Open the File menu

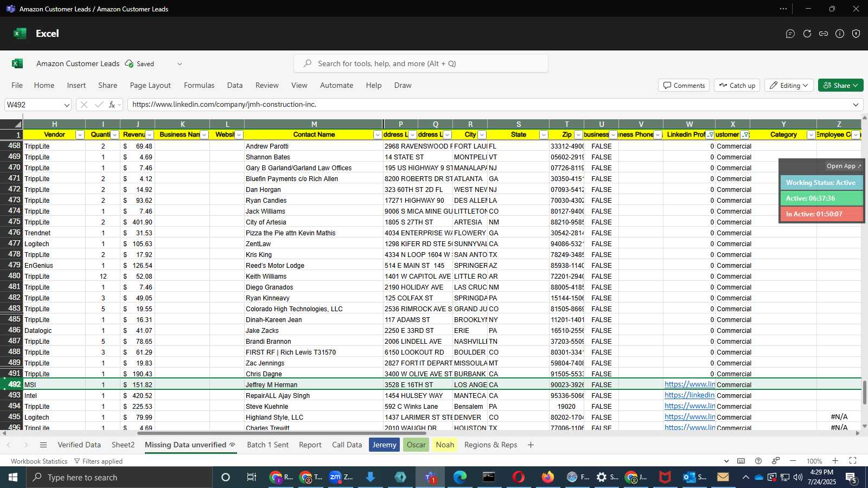(17, 85)
